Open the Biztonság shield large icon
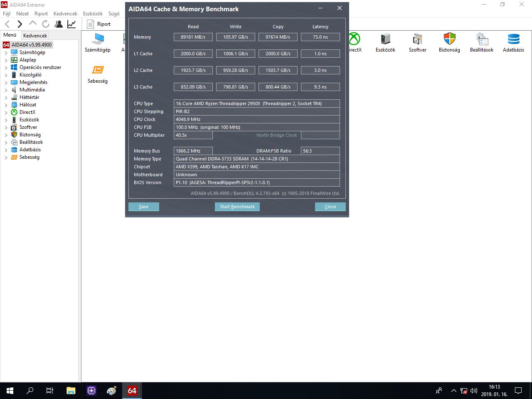Image resolution: width=532 pixels, height=399 pixels. pyautogui.click(x=449, y=43)
